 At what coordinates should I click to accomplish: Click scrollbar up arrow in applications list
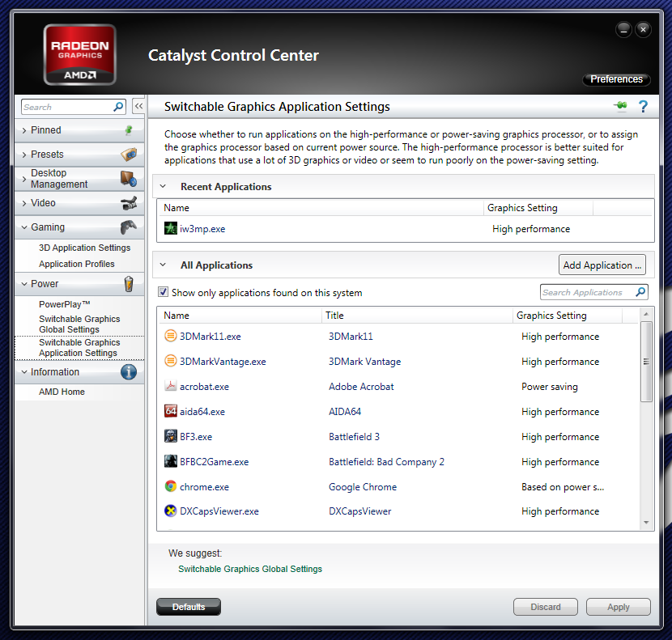point(646,314)
